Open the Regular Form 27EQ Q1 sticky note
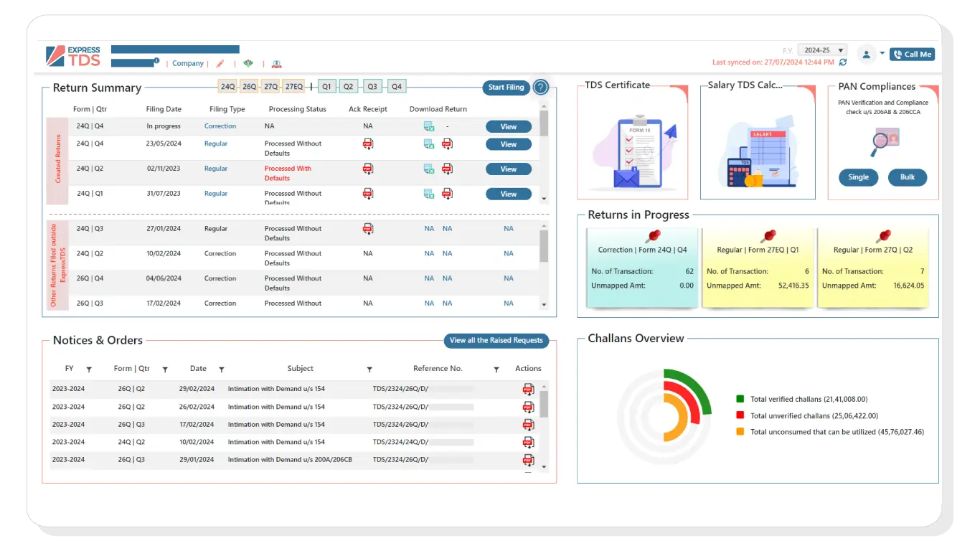Image resolution: width=980 pixels, height=551 pixels. 758,268
